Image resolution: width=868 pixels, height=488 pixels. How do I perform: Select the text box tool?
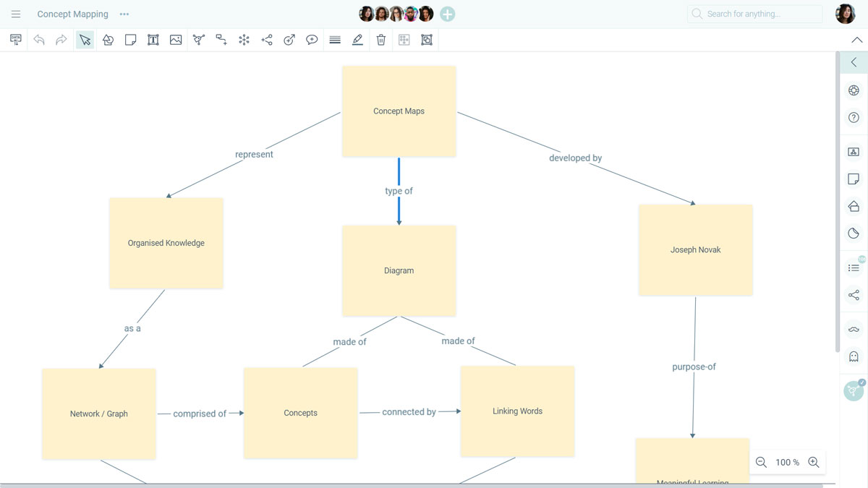153,40
